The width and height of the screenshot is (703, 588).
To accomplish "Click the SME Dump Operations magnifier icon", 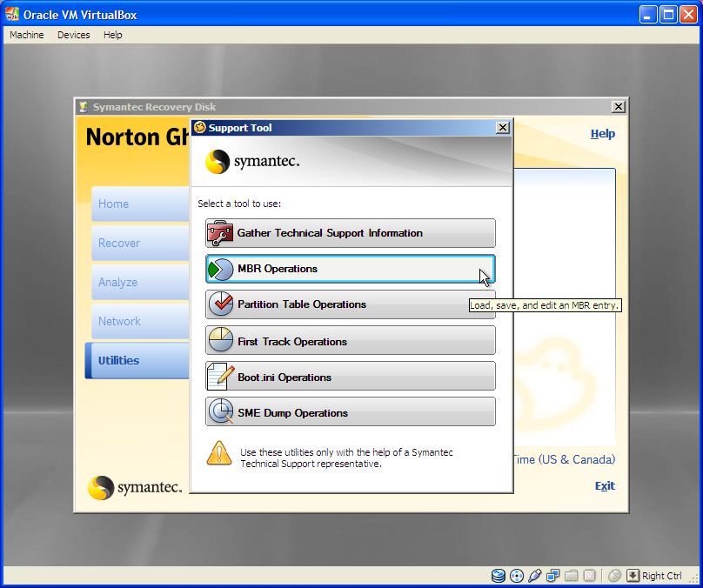I will tap(221, 412).
